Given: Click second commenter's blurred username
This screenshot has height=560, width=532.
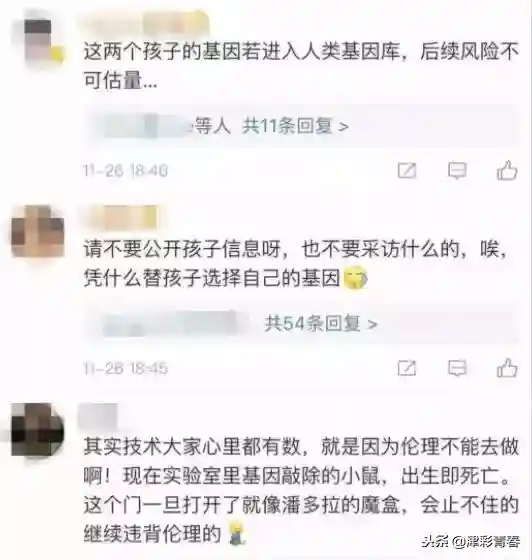Looking at the screenshot, I should (x=121, y=217).
